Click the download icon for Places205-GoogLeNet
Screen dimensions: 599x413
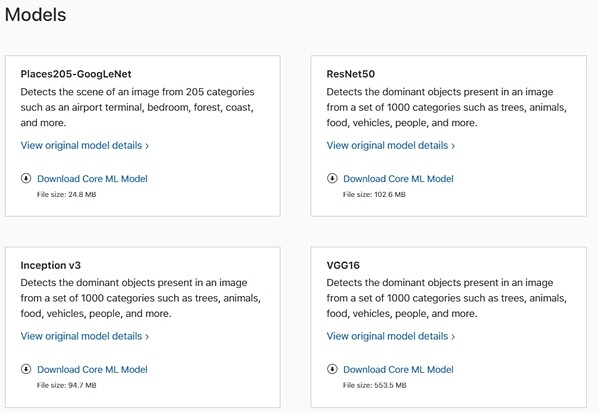[x=26, y=178]
